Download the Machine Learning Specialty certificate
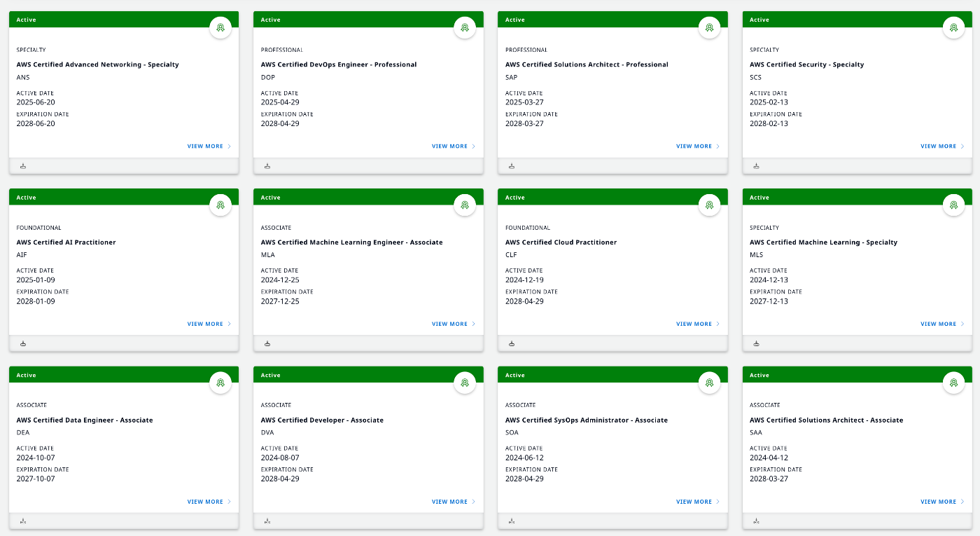 [756, 343]
